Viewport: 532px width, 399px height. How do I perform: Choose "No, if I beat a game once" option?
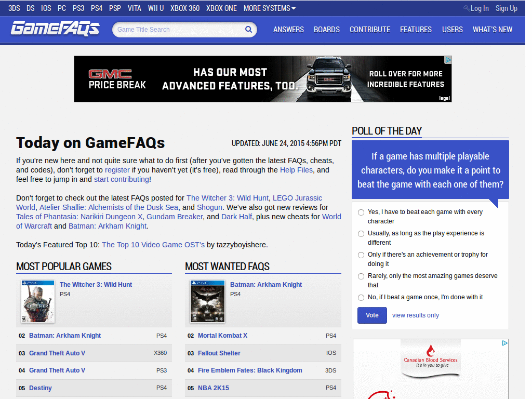361,297
